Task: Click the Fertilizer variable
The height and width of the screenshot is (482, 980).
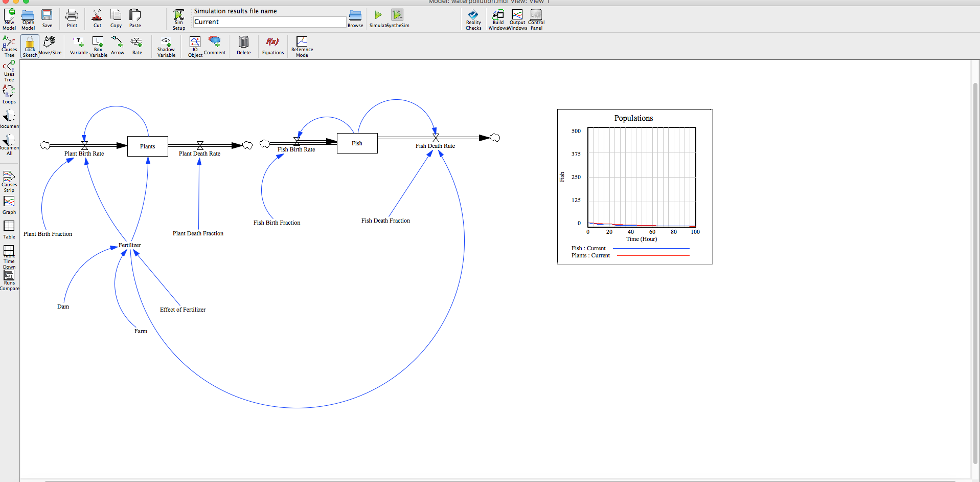Action: pyautogui.click(x=130, y=245)
